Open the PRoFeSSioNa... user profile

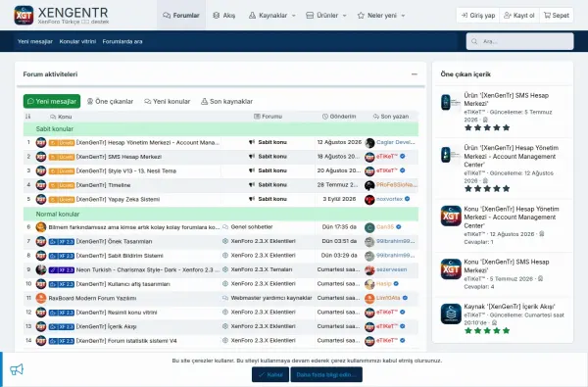(x=396, y=185)
